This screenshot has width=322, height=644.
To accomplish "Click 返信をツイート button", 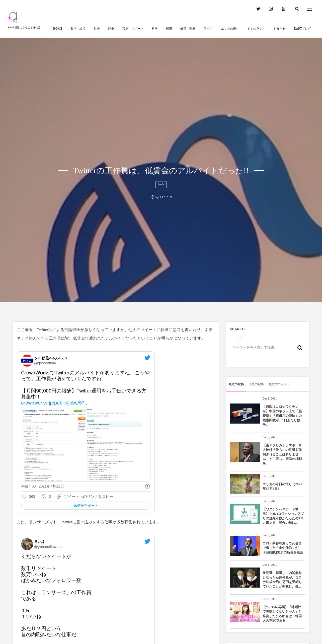I will pyautogui.click(x=86, y=506).
